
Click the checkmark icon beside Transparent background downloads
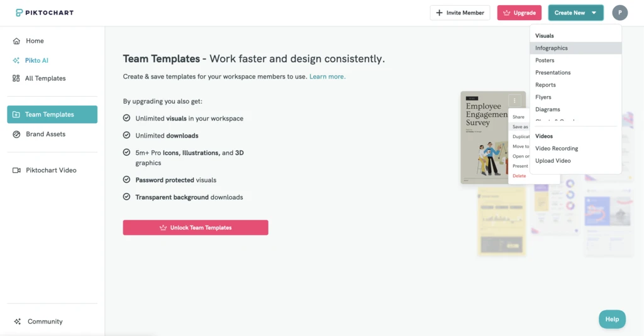(x=126, y=197)
